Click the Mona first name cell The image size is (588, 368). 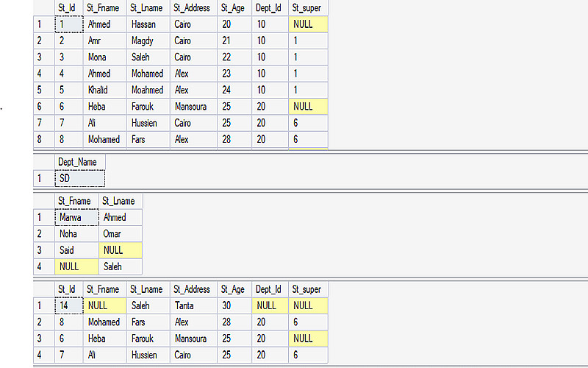104,57
